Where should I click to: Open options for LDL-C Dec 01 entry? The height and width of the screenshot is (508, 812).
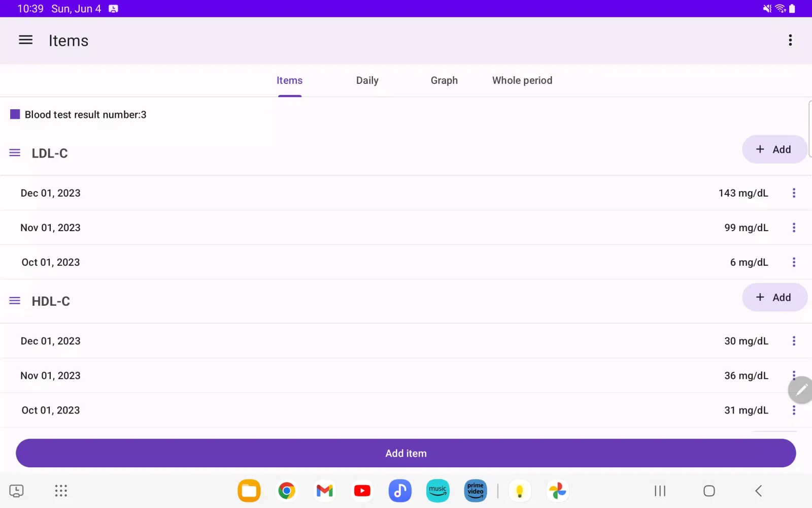tap(794, 193)
